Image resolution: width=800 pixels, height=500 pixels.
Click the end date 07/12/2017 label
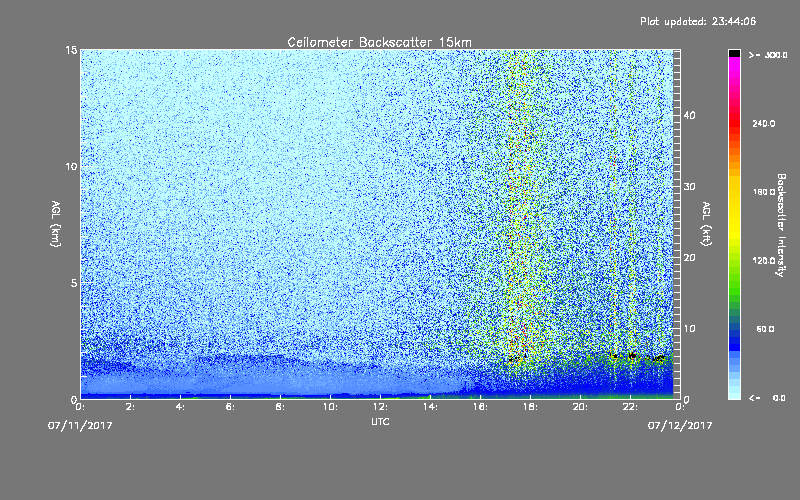click(x=680, y=426)
